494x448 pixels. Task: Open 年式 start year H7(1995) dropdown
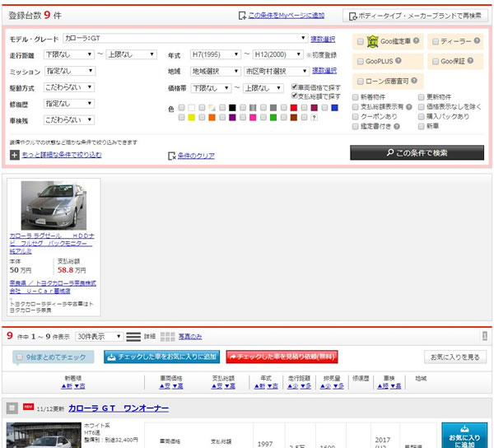pos(216,54)
